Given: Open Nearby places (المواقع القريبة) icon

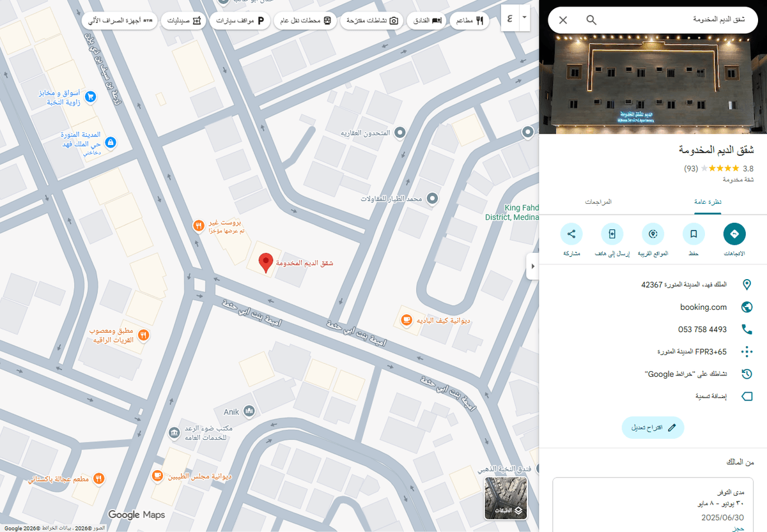Looking at the screenshot, I should (653, 234).
